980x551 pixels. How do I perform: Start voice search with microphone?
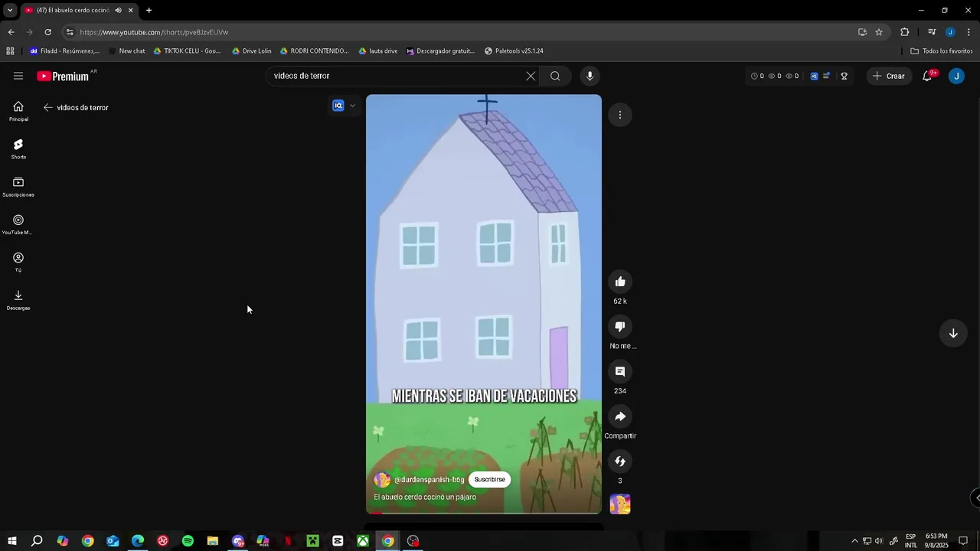point(590,76)
